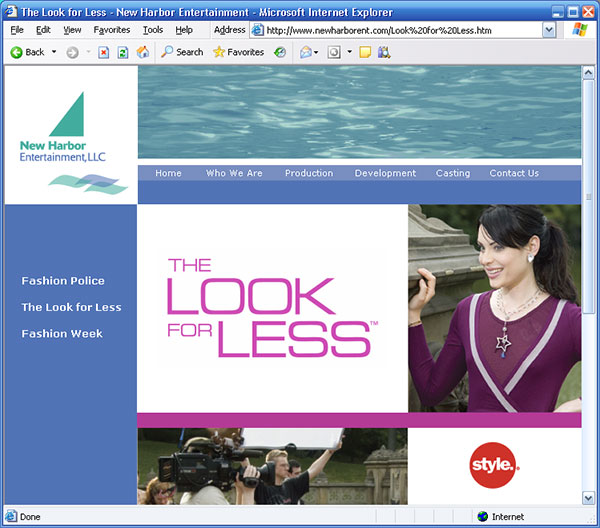Open the Who We Are page
600x528 pixels.
[x=234, y=173]
